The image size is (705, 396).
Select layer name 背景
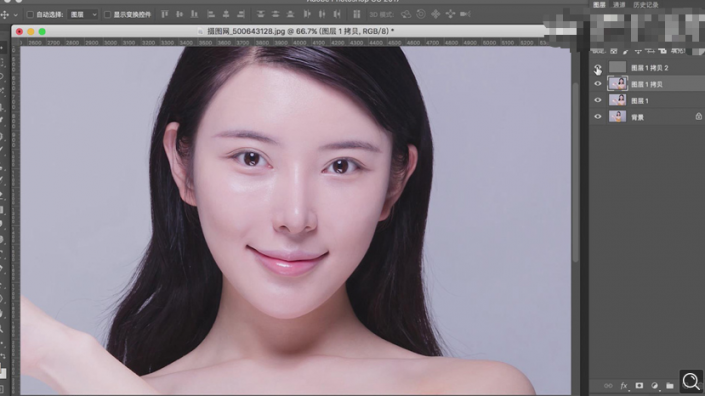coord(638,117)
